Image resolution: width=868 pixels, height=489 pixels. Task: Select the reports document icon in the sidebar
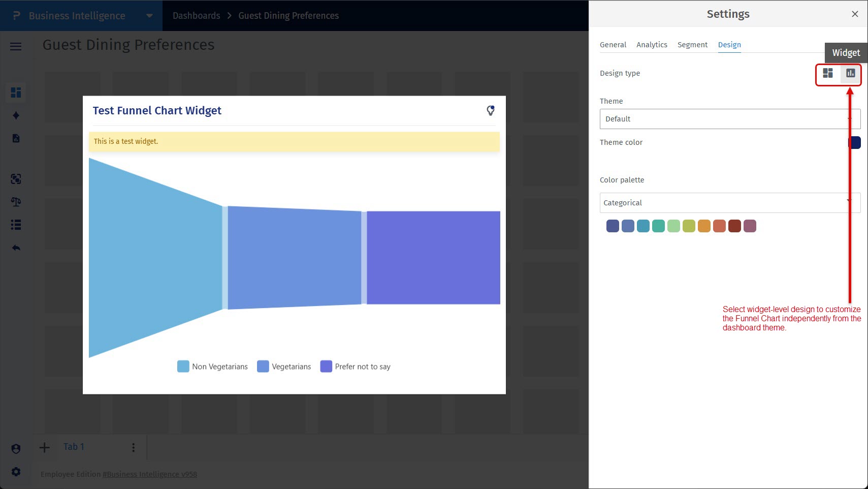click(16, 138)
